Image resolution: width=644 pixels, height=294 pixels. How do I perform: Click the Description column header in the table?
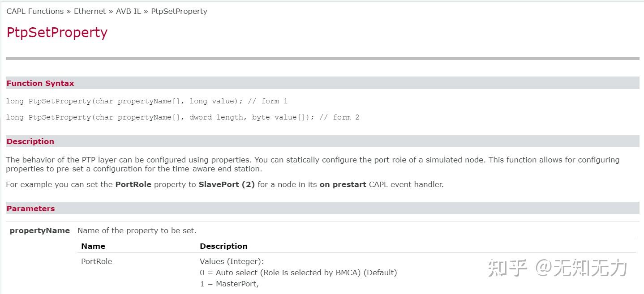(x=223, y=246)
